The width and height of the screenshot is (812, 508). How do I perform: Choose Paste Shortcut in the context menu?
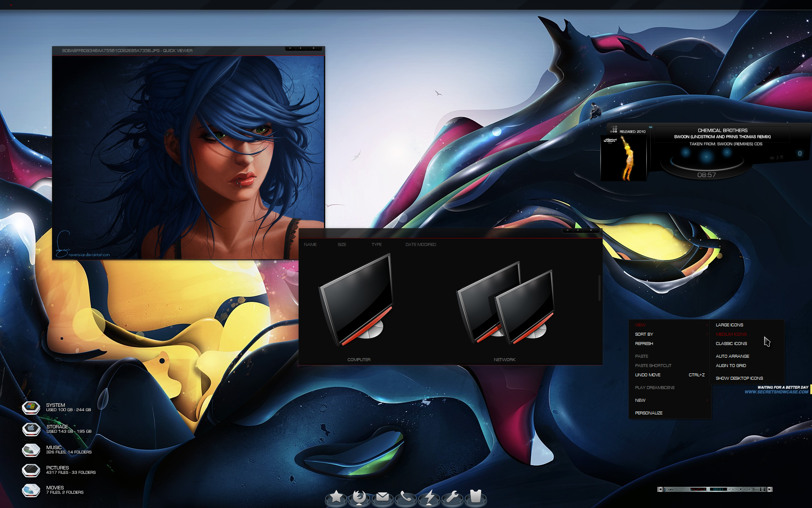671,366
